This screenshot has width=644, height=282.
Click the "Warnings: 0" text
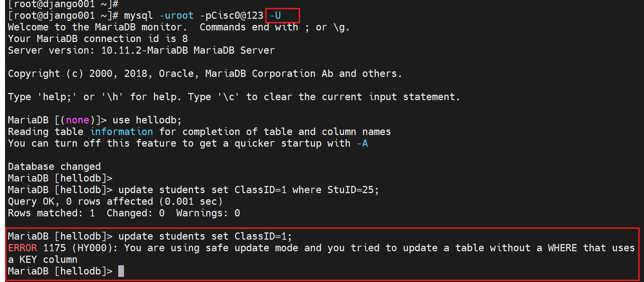tap(208, 213)
